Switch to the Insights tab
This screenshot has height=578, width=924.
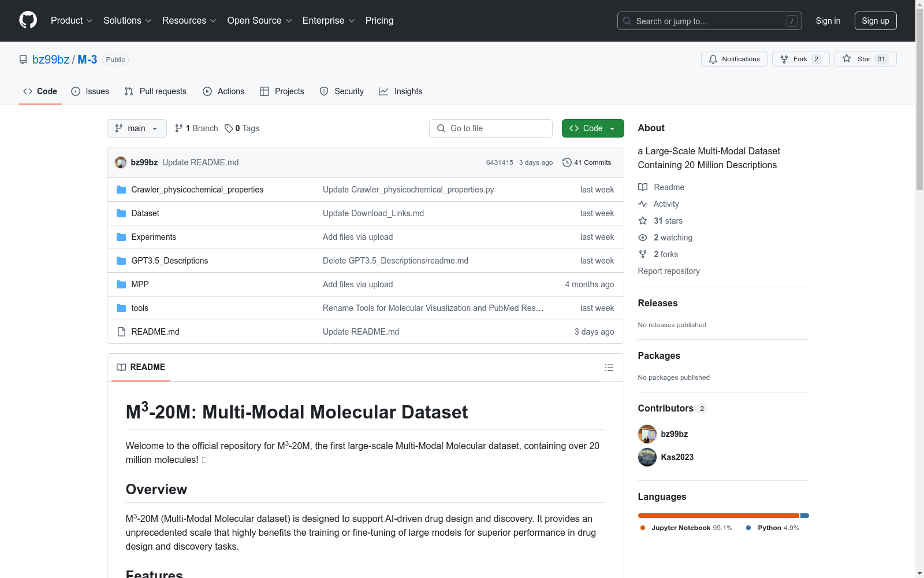point(400,91)
